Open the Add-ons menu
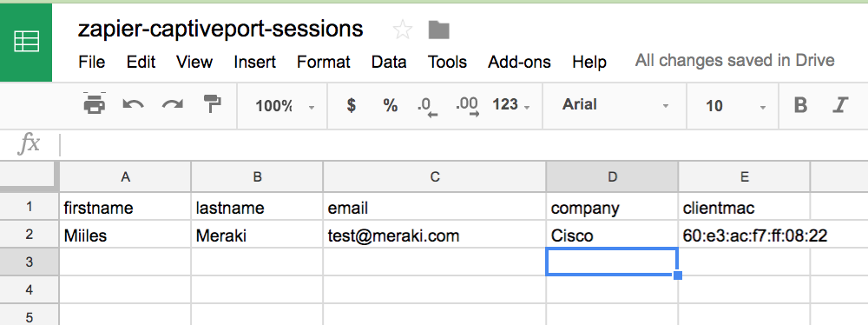 519,62
